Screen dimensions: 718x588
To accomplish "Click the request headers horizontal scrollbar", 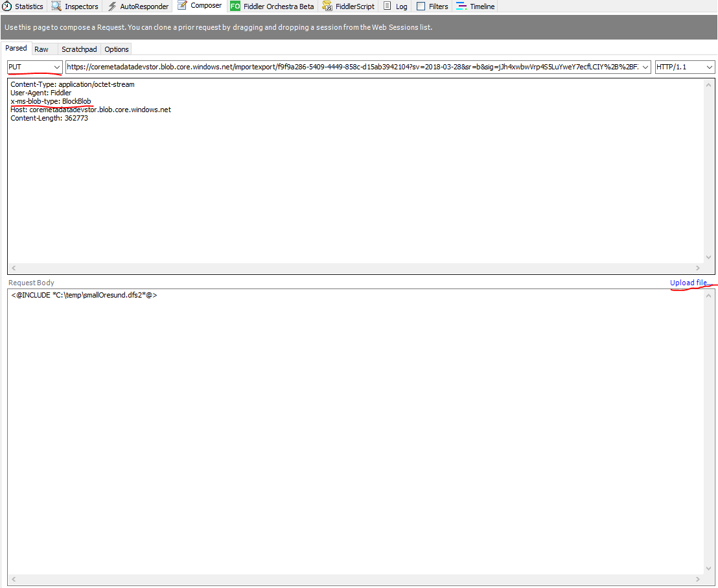I will [355, 268].
